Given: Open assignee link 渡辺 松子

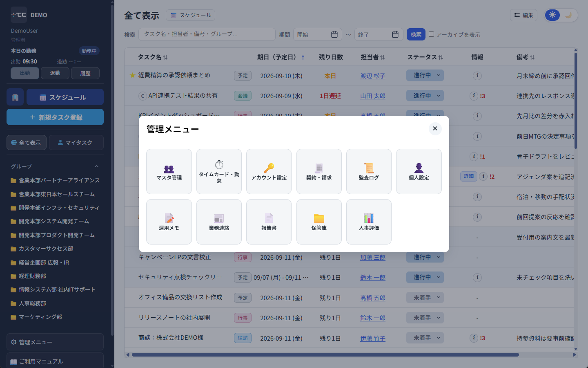Looking at the screenshot, I should [372, 76].
